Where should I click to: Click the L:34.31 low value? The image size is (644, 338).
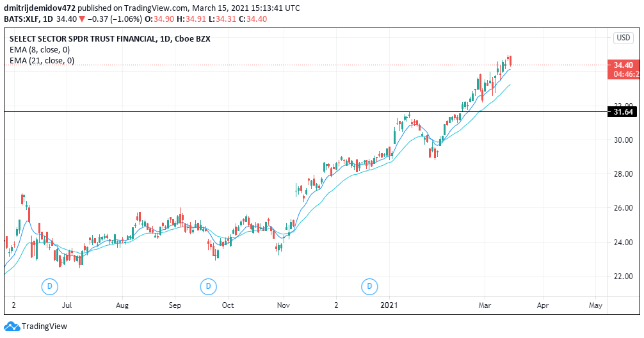[222, 19]
